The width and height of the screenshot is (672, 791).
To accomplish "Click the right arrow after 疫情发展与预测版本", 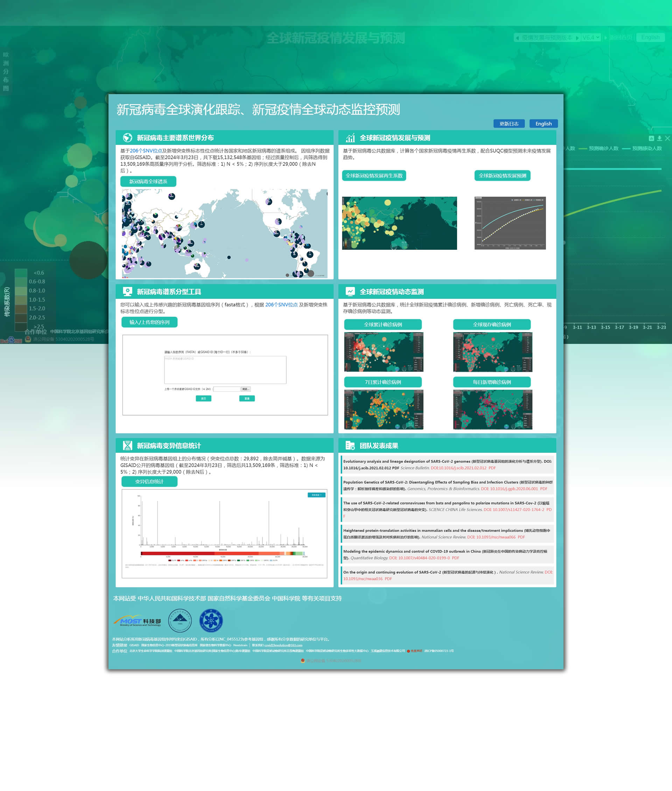I will [577, 38].
